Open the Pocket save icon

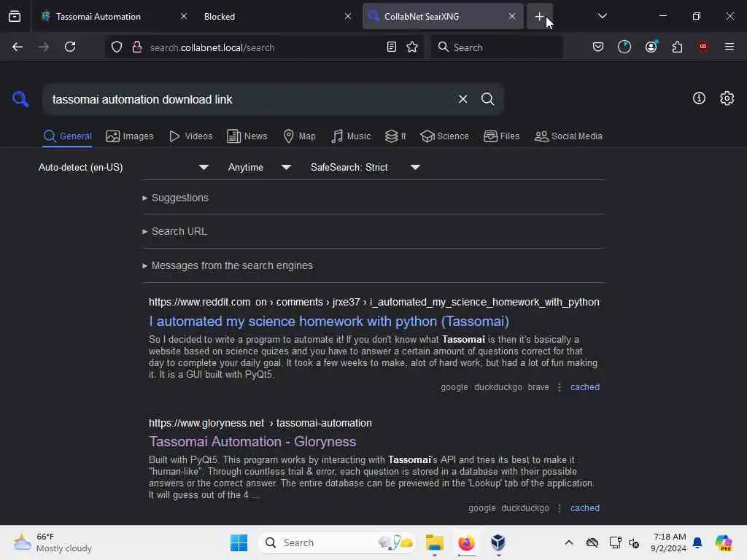[598, 47]
